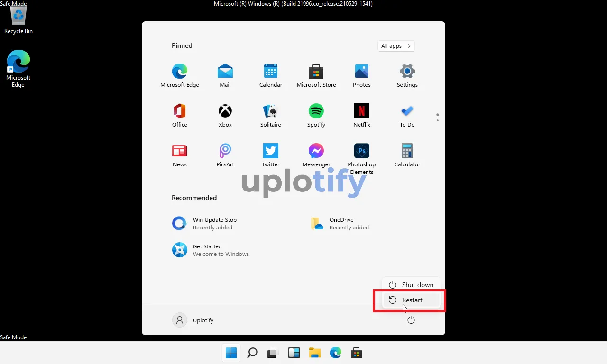607x364 pixels.
Task: Launch the Office app
Action: click(x=180, y=116)
